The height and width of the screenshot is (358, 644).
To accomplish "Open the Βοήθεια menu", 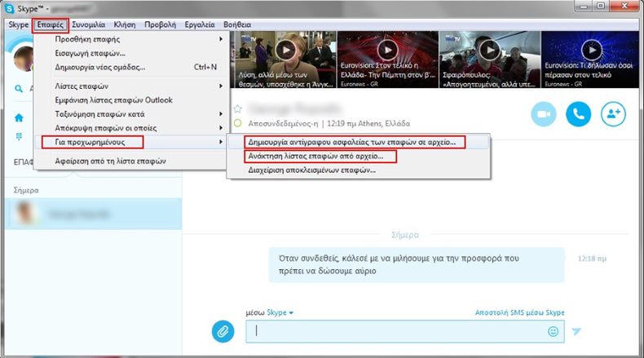I will (237, 24).
